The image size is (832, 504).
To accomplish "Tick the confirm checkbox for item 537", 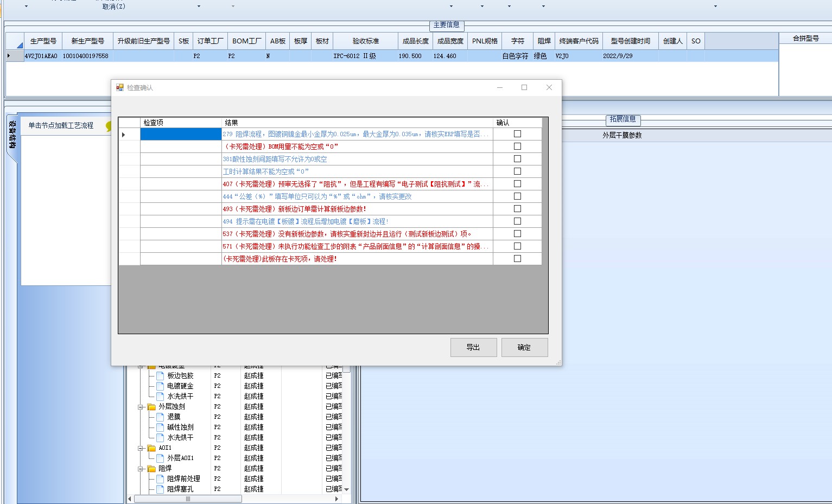I will coord(517,233).
